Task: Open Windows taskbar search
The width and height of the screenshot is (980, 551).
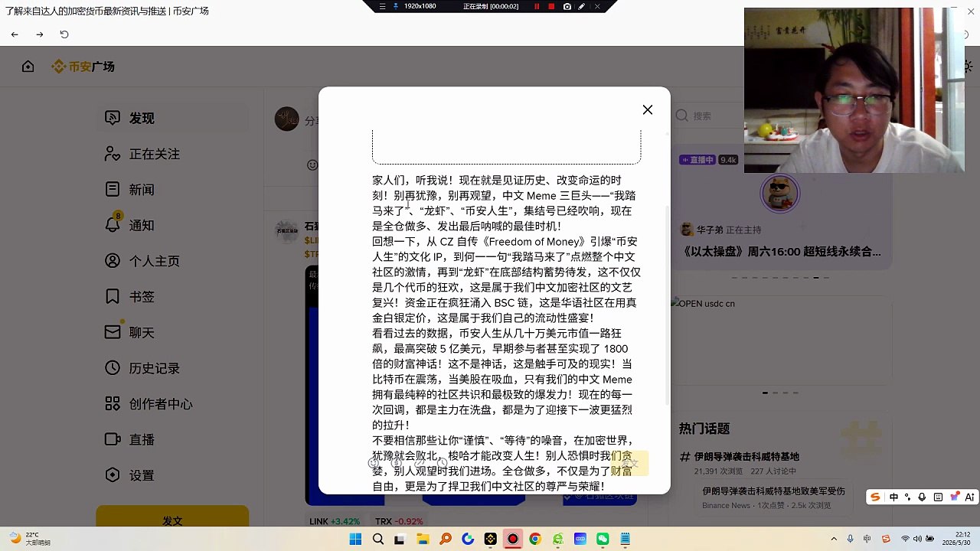Action: (x=377, y=539)
